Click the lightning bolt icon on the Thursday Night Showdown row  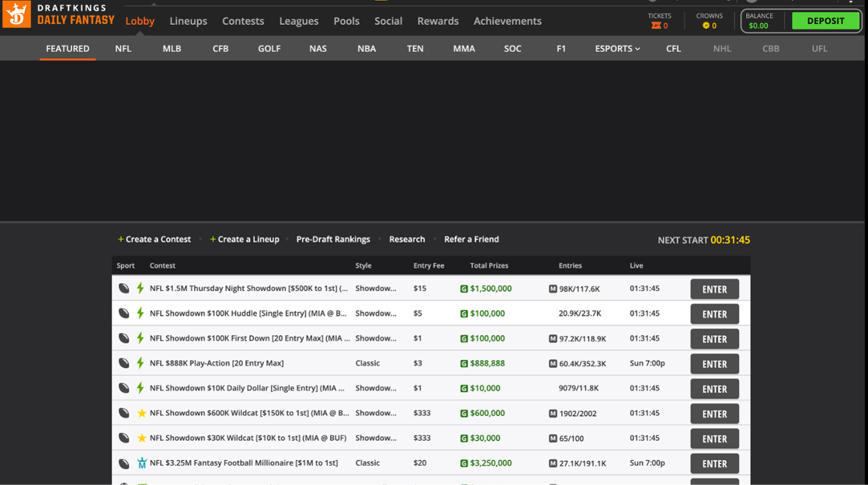[140, 289]
